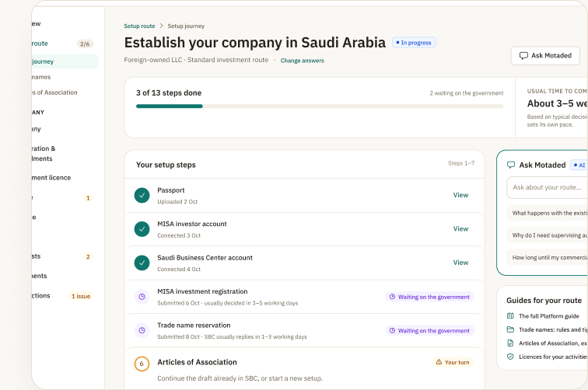
Task: Select the journey item in sidebar
Action: pos(65,61)
